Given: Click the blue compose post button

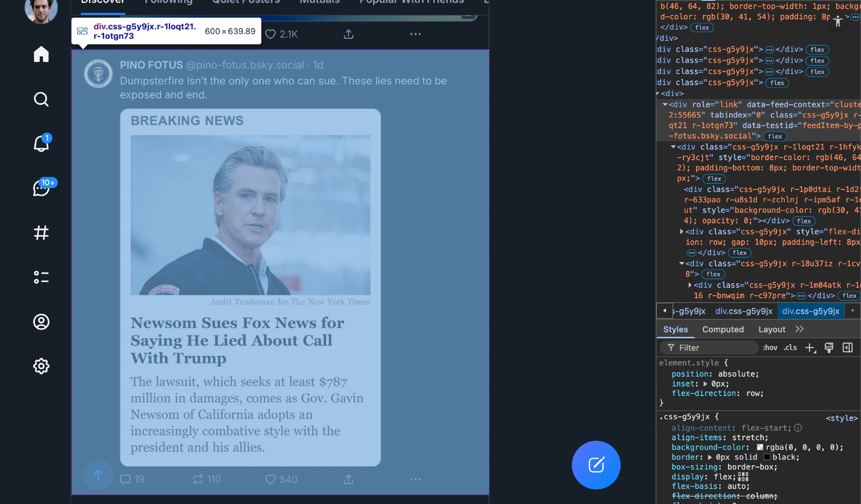Looking at the screenshot, I should click(x=596, y=465).
